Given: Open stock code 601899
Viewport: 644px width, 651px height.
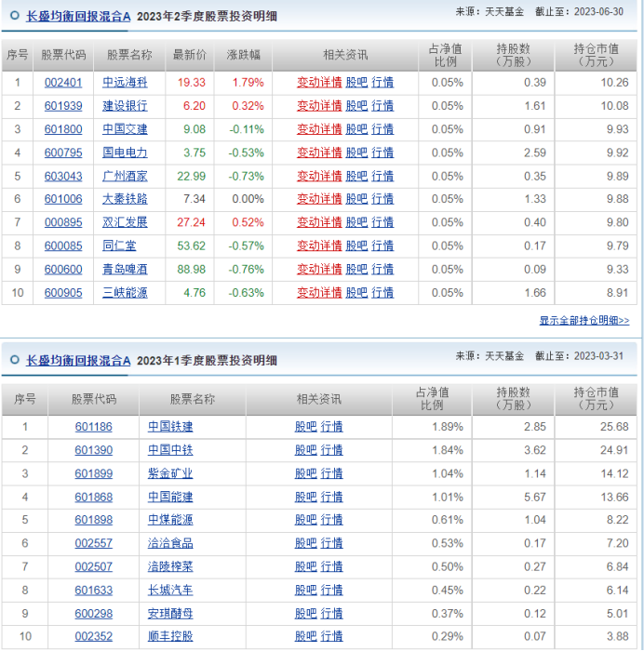Looking at the screenshot, I should (93, 473).
